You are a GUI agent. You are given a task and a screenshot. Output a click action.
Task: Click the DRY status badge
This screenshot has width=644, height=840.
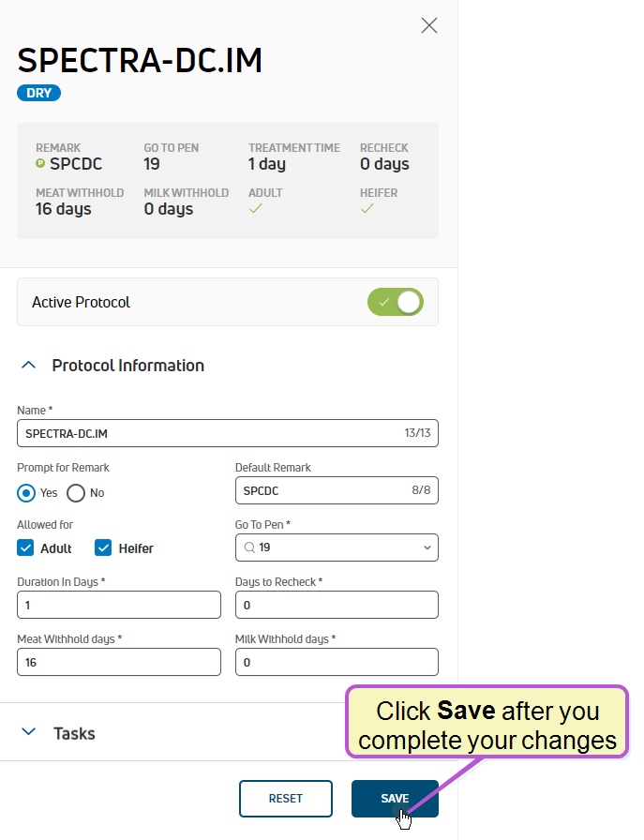[x=39, y=93]
